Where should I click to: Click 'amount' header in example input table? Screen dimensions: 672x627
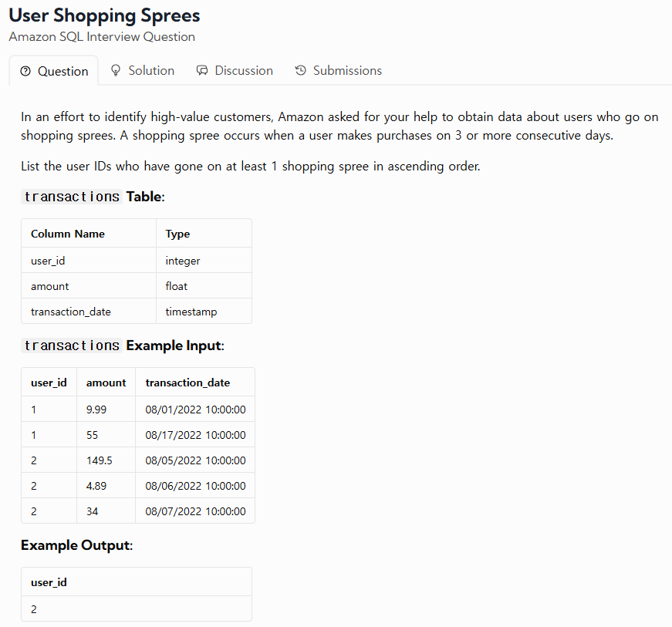[106, 383]
